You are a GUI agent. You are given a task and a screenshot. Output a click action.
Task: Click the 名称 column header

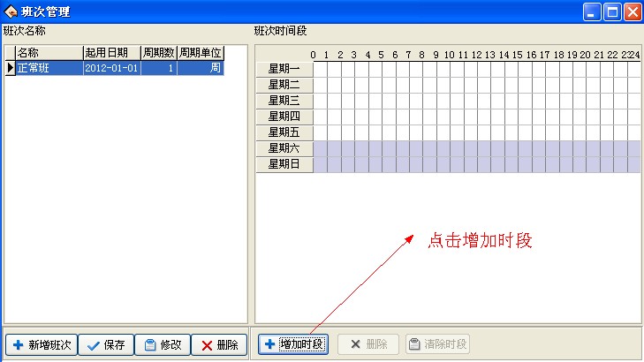(x=49, y=53)
